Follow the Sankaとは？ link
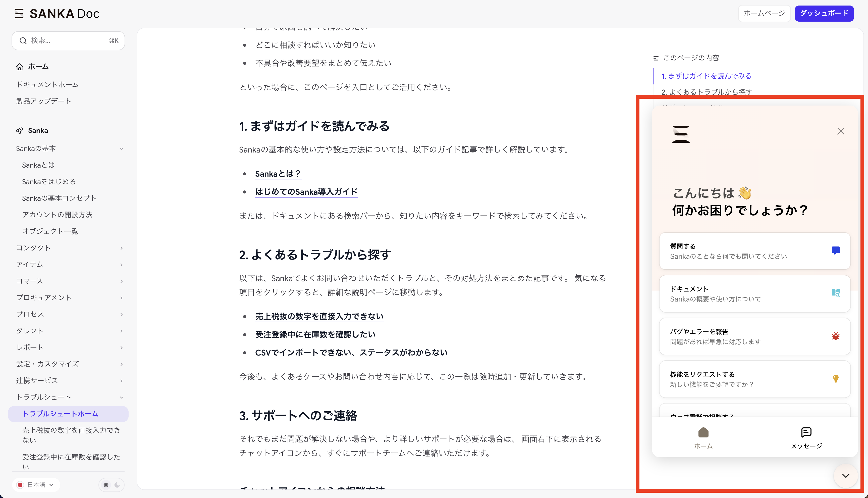 coord(278,174)
